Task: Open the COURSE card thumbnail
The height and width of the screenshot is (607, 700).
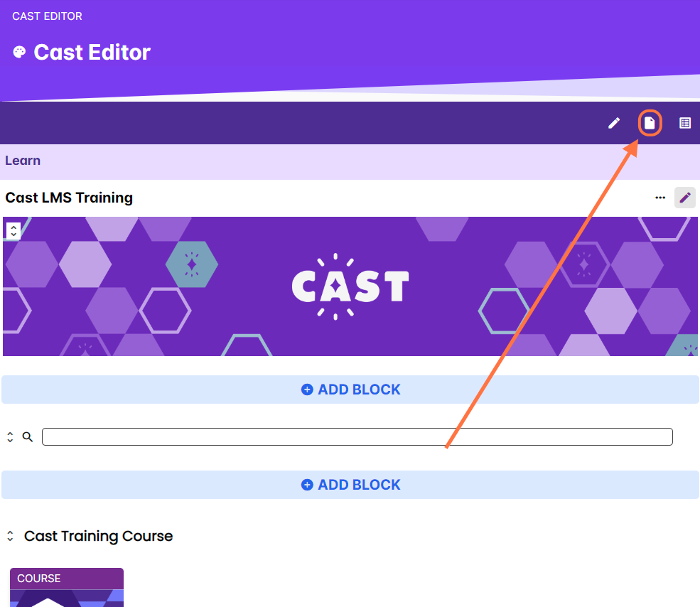Action: point(67,587)
